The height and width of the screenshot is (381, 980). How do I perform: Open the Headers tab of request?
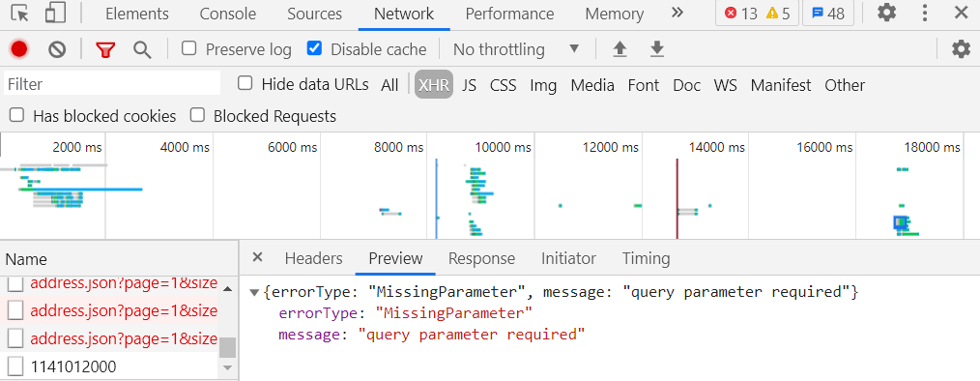point(314,258)
